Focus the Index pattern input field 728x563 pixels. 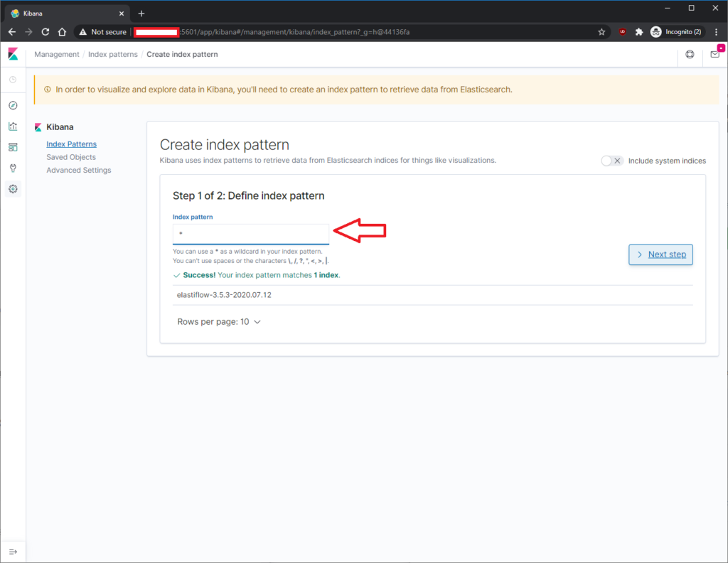[x=251, y=234]
